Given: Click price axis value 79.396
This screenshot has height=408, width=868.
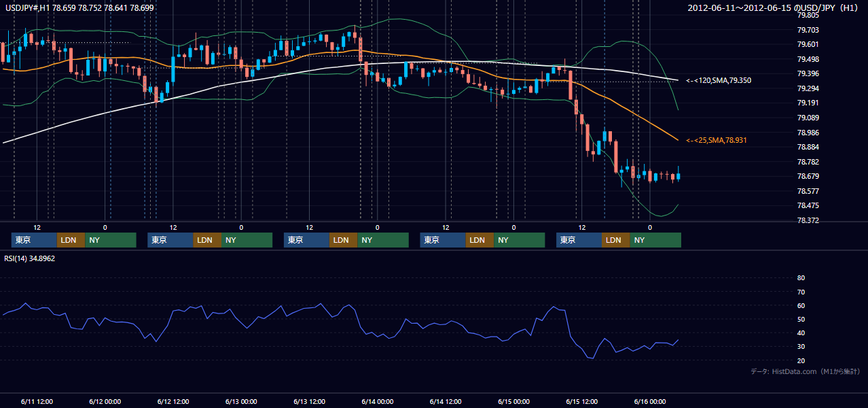Looking at the screenshot, I should 808,73.
